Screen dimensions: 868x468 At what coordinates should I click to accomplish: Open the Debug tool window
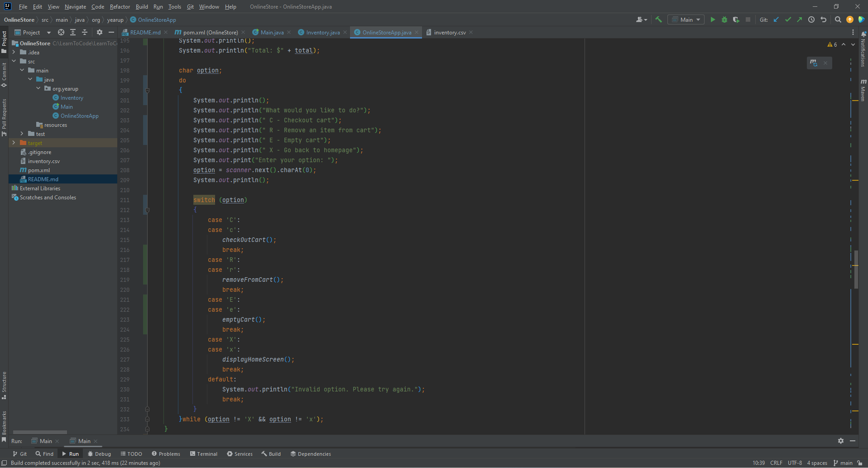[99, 454]
